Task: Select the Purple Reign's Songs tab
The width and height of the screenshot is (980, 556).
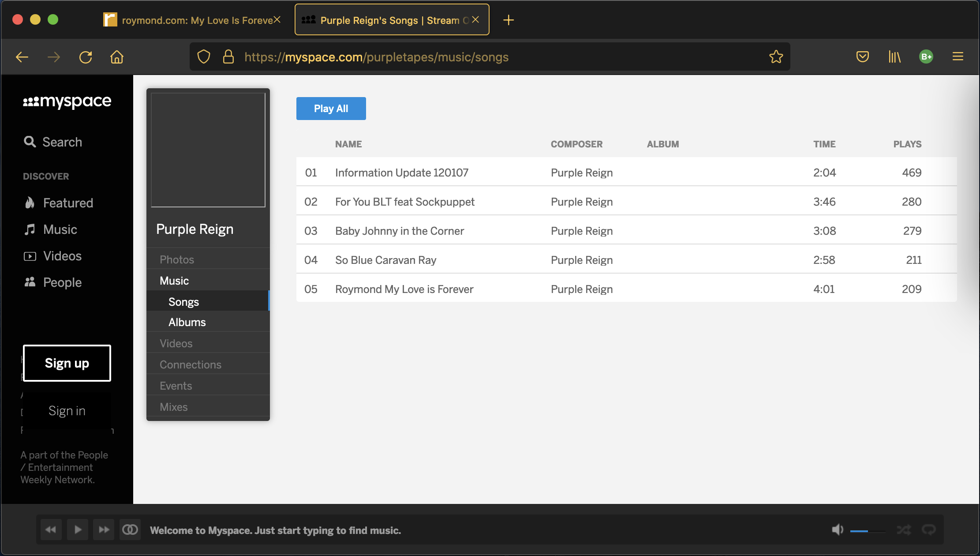Action: click(x=392, y=20)
